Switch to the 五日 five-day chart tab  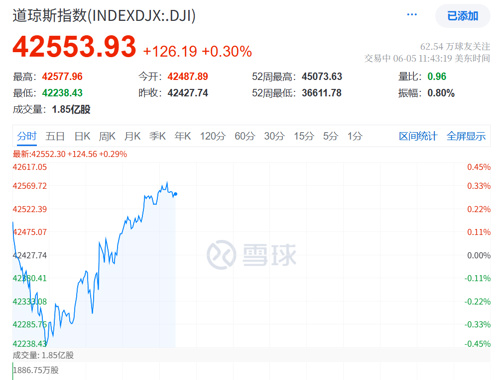click(x=55, y=136)
